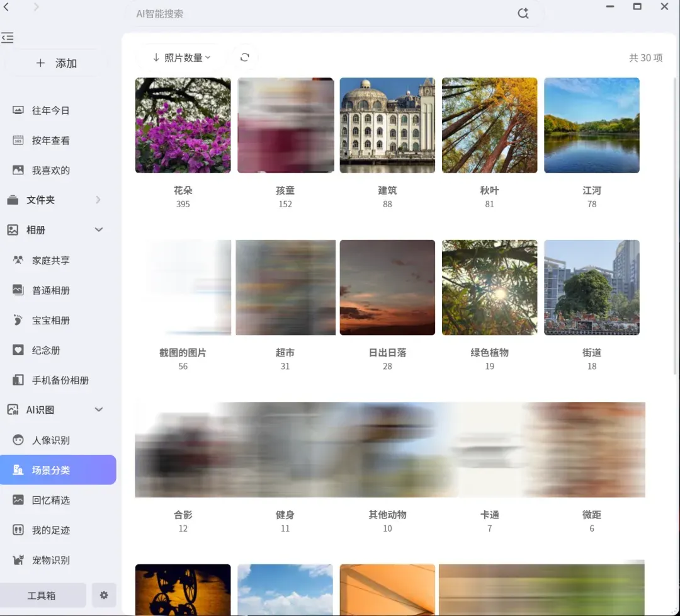Open the 孩童 category thumbnail
Screen dimensions: 680x616
[285, 125]
